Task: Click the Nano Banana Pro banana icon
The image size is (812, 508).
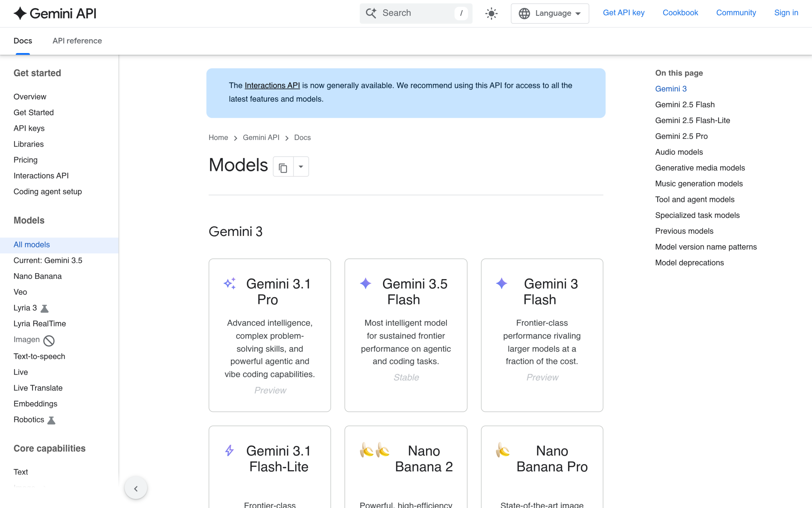Action: pos(503,450)
